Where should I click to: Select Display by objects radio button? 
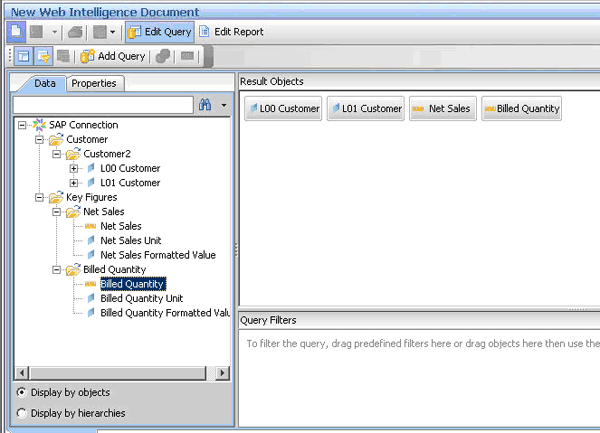(x=22, y=392)
